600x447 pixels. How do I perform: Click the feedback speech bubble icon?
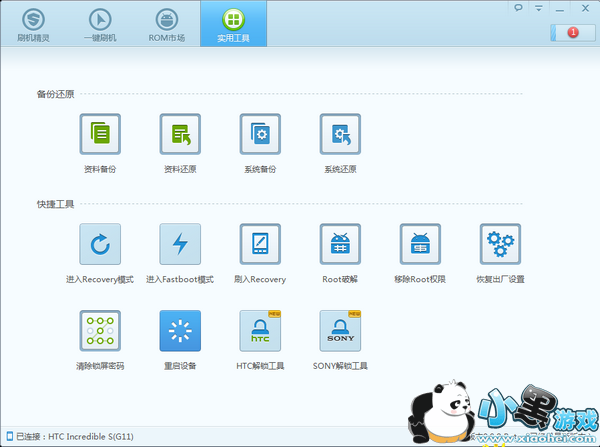518,8
